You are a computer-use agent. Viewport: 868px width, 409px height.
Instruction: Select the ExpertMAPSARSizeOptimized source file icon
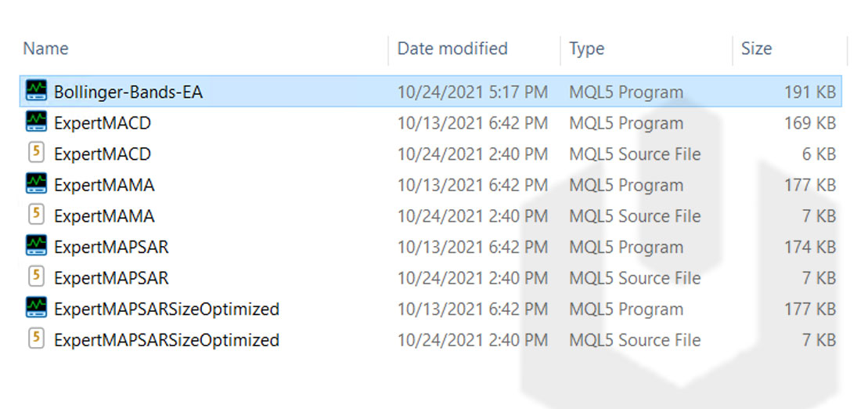point(36,339)
